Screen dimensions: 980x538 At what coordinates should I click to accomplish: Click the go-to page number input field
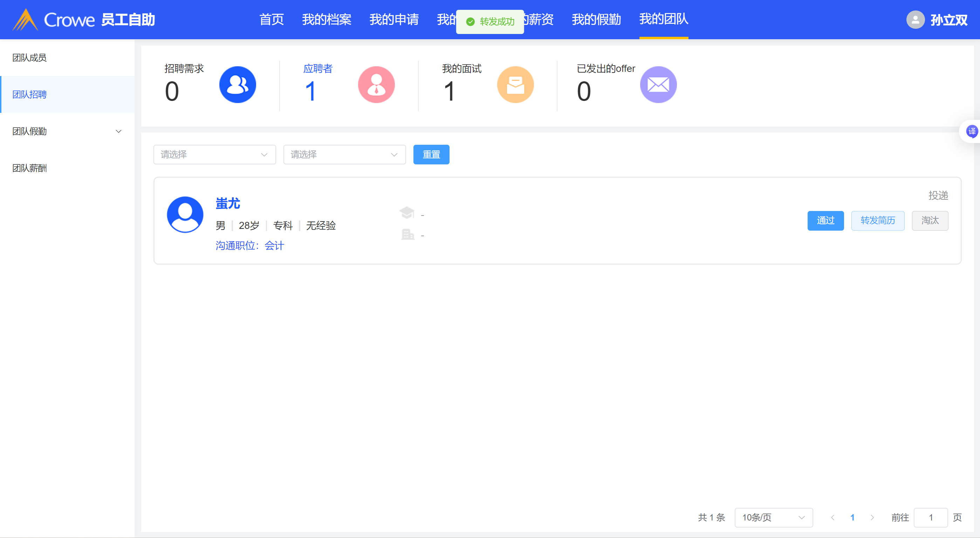point(930,517)
